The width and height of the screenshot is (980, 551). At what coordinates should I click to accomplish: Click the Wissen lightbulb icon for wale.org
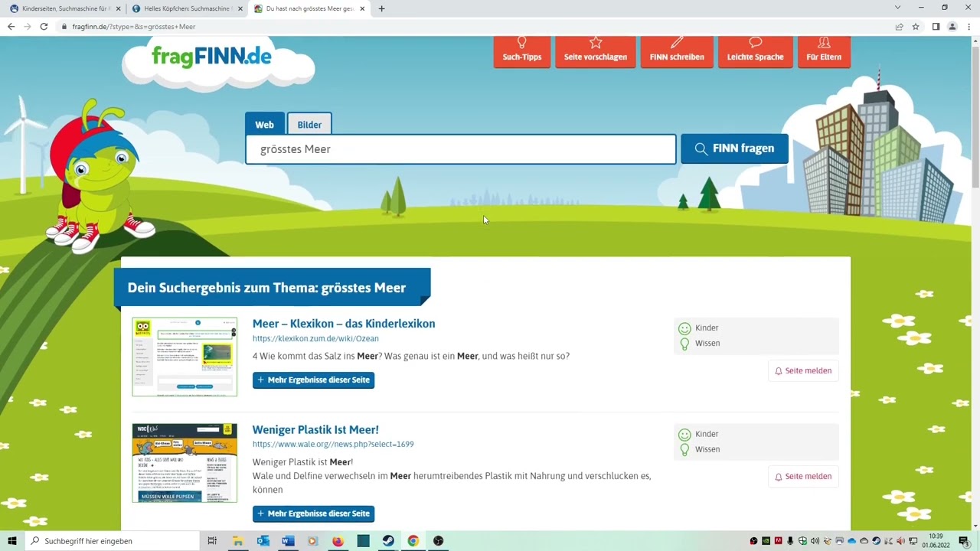coord(684,450)
